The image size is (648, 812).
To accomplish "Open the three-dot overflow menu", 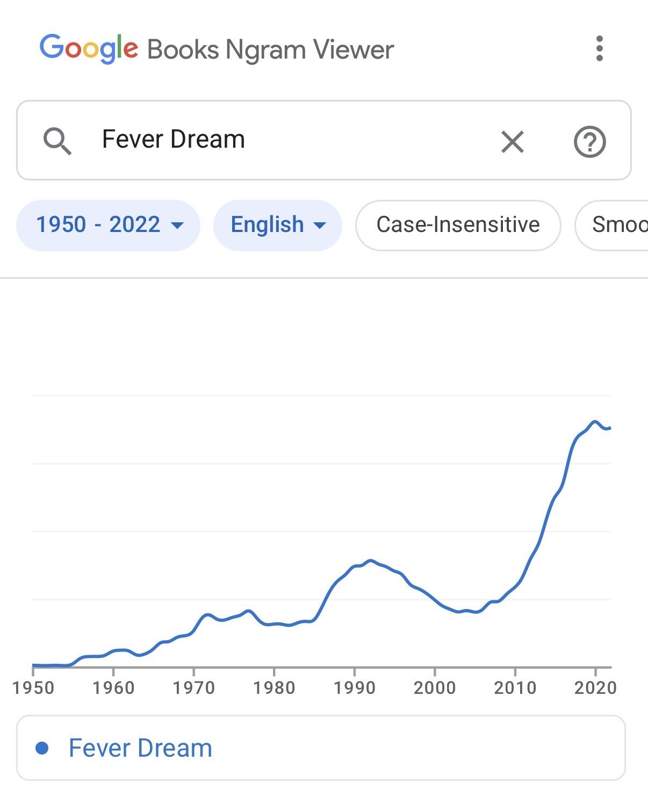I will click(x=600, y=49).
